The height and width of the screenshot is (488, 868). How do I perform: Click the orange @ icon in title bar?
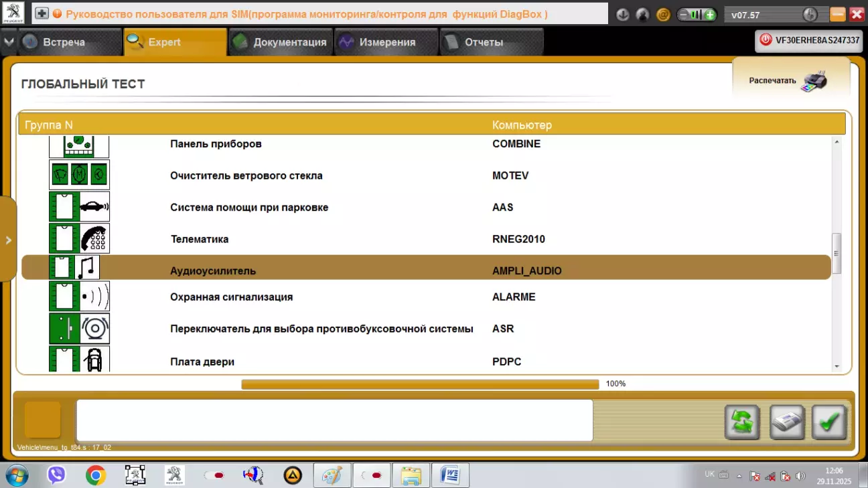tap(663, 14)
